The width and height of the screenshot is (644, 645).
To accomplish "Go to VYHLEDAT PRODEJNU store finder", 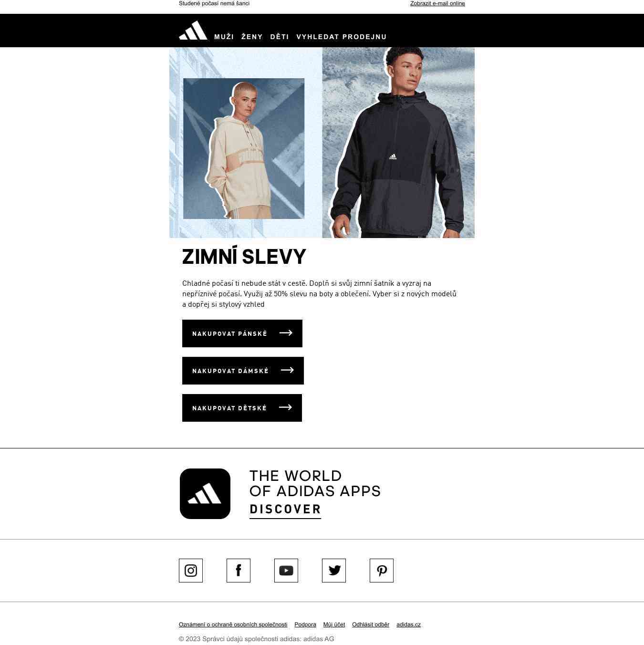I will [x=342, y=37].
